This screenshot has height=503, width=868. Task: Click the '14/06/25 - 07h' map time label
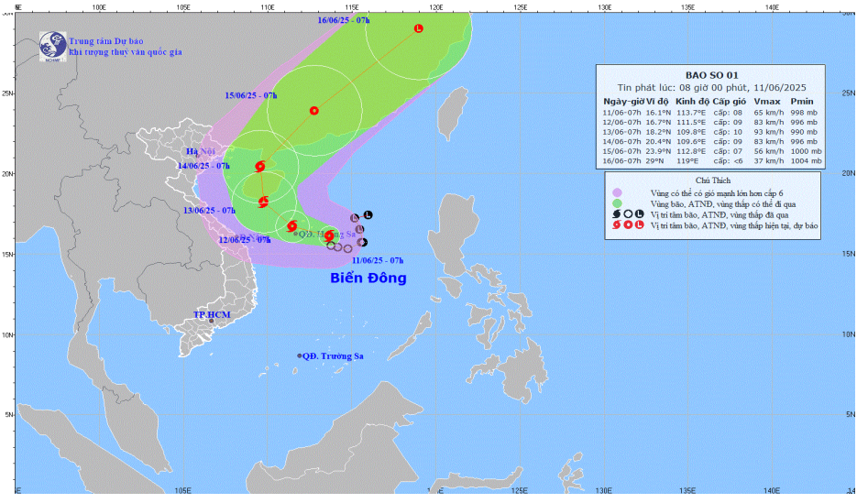[203, 166]
